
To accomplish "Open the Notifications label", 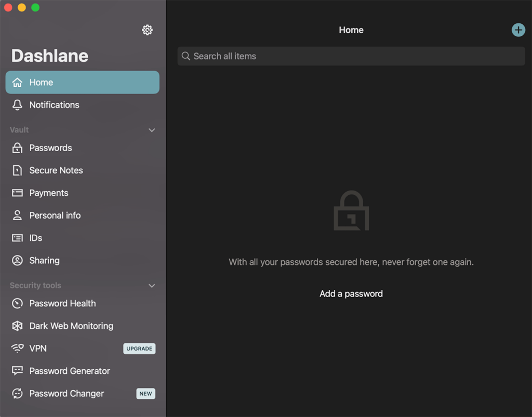I will pos(54,105).
